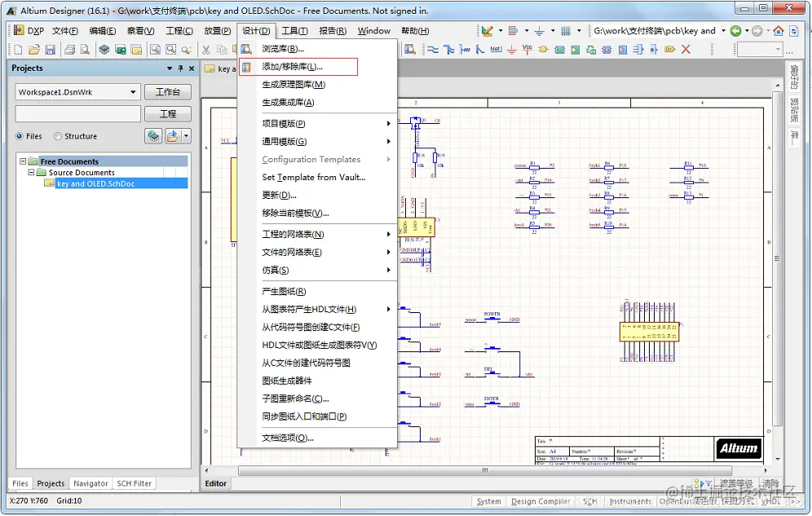Switch to the SCH Filter tab

tap(135, 483)
